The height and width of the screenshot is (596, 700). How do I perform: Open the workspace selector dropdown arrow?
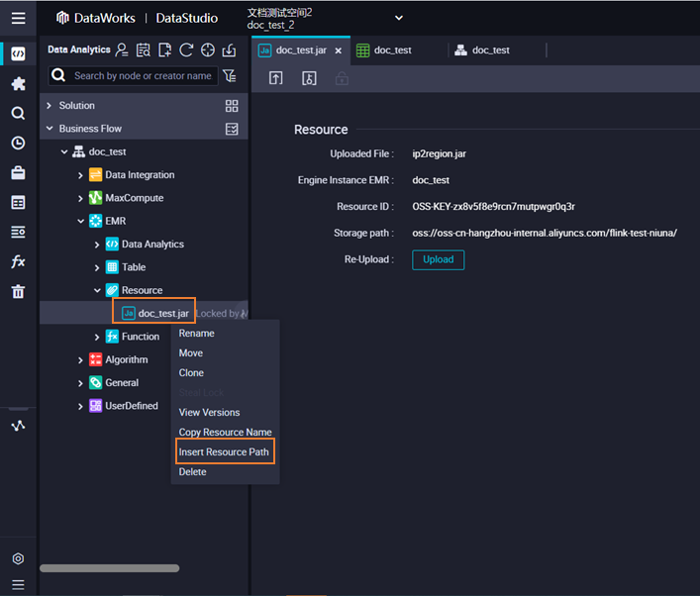coord(399,18)
